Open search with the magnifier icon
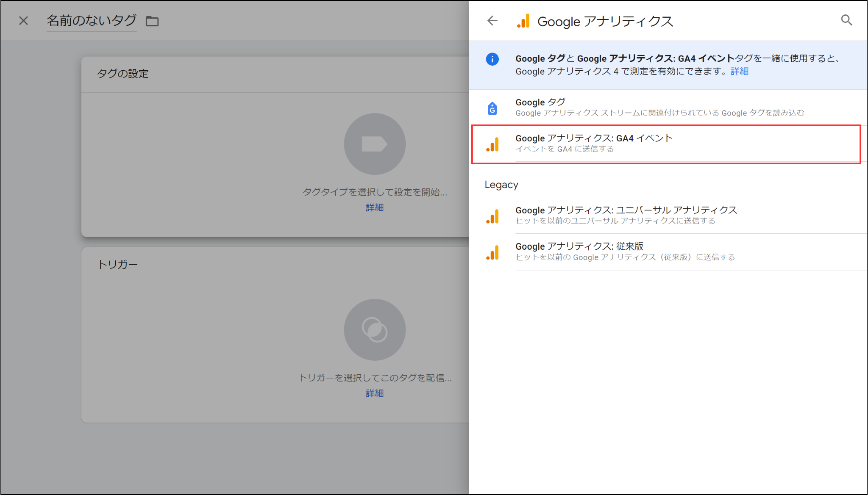The height and width of the screenshot is (495, 868). click(x=846, y=20)
